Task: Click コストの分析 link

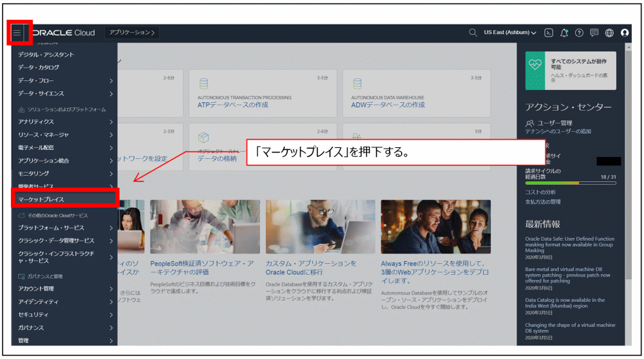Action: click(540, 192)
